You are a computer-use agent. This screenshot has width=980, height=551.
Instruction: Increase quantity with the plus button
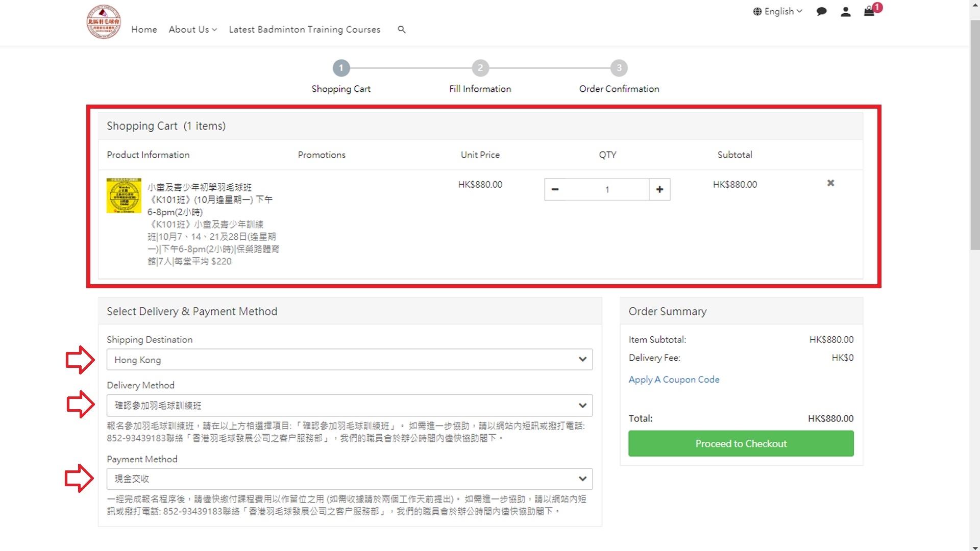659,189
